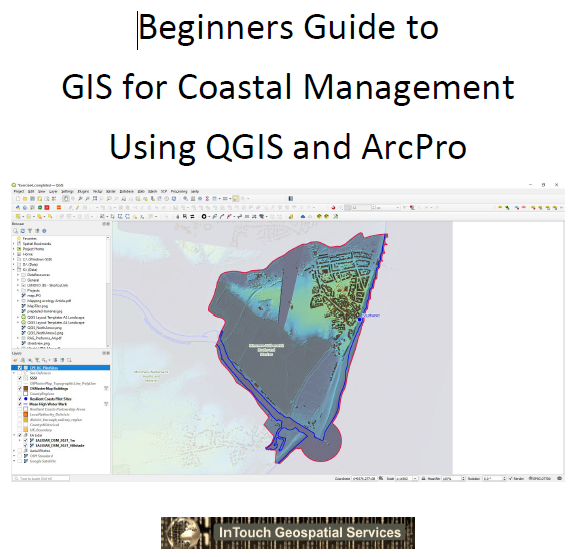The height and width of the screenshot is (557, 580).
Task: Expand Spatial Bookmarks in Browser tree
Action: point(14,244)
